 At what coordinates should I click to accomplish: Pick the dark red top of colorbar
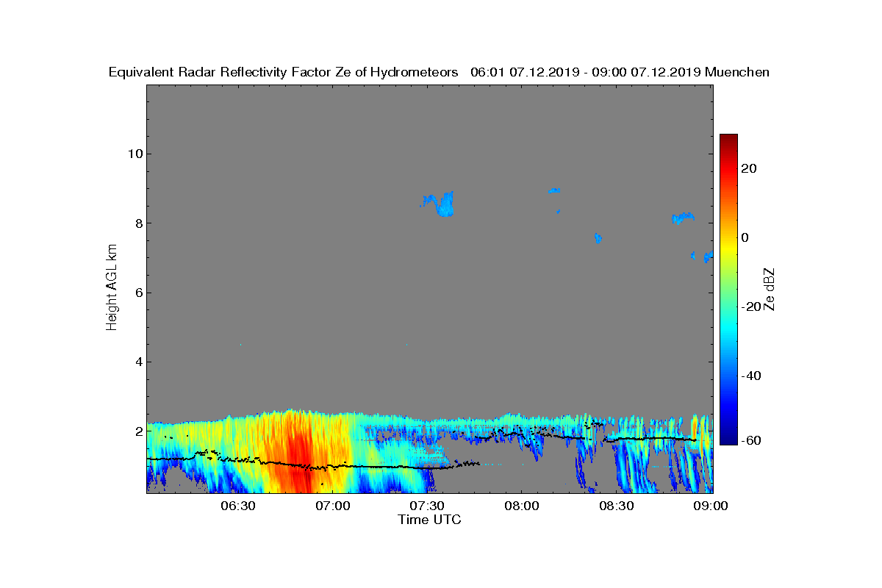click(x=728, y=137)
